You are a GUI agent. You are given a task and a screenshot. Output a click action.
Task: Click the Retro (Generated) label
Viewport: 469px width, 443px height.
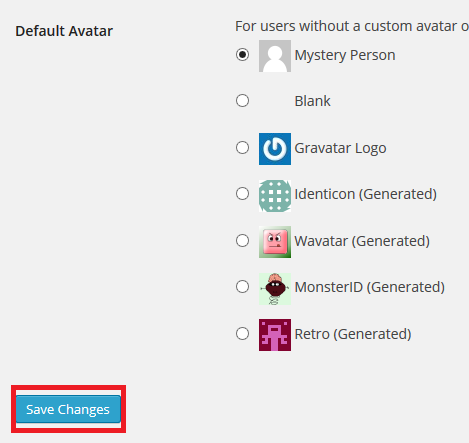point(353,334)
